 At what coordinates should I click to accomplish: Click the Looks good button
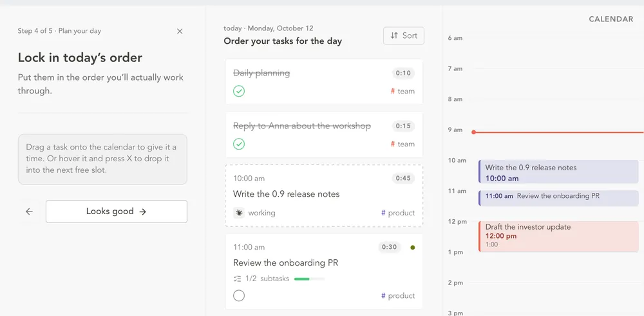tap(116, 212)
